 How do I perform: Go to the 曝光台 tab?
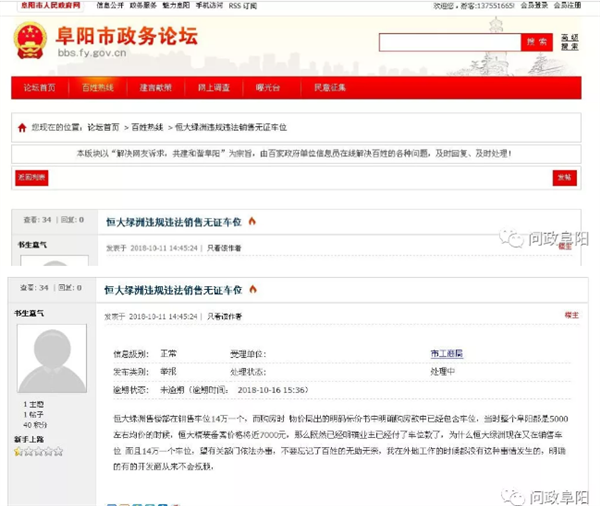270,88
